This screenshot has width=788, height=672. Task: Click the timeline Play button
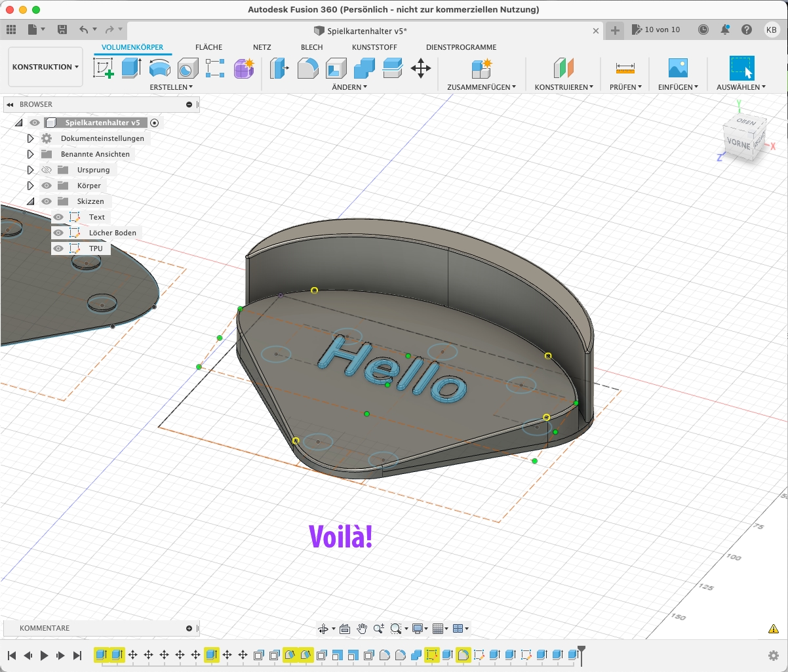click(x=44, y=655)
